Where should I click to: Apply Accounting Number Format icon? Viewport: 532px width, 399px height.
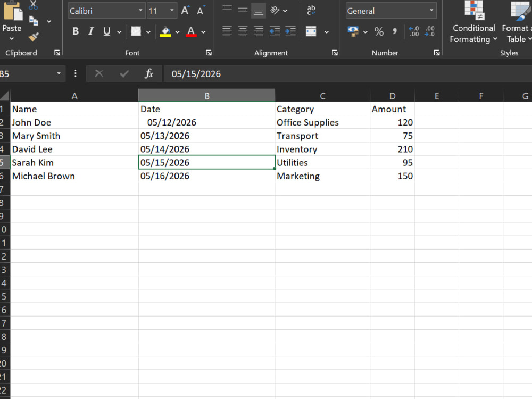pyautogui.click(x=353, y=31)
